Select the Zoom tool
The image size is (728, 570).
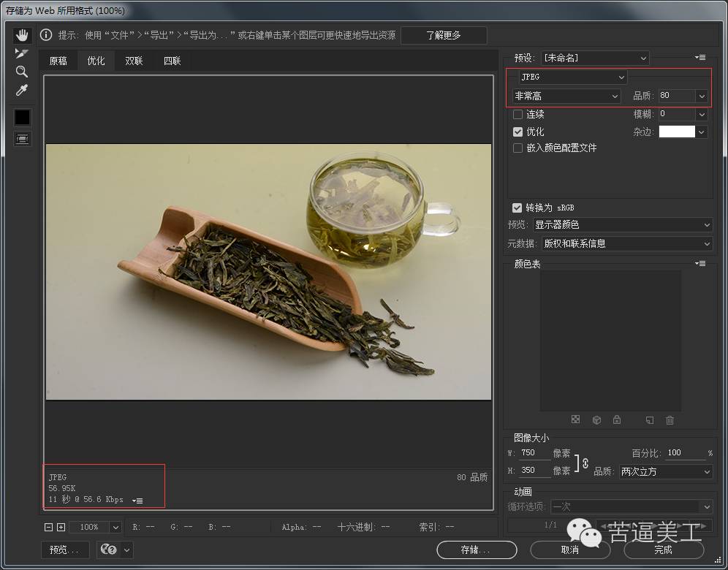pos(21,72)
